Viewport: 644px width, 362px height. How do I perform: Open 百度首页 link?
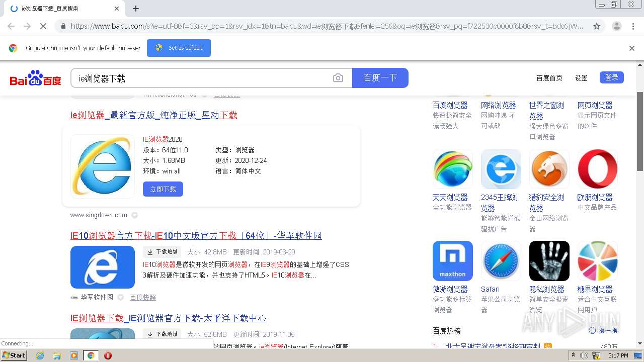549,78
